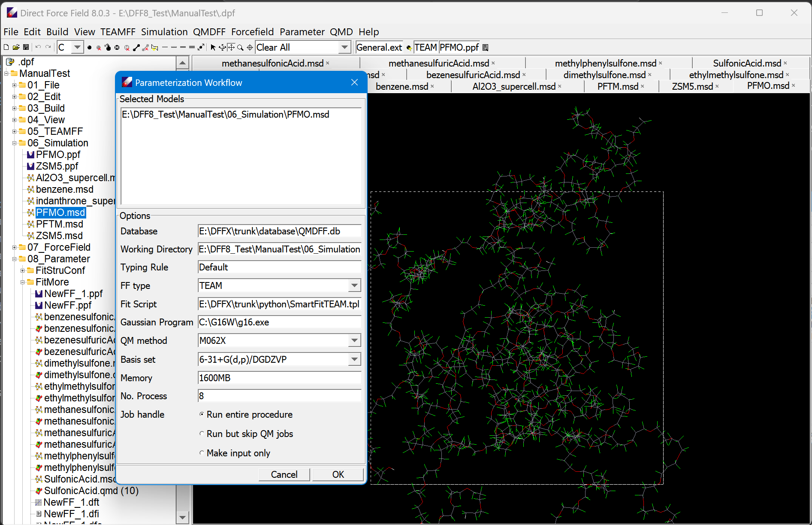Save the project using the Save icon

coord(26,47)
